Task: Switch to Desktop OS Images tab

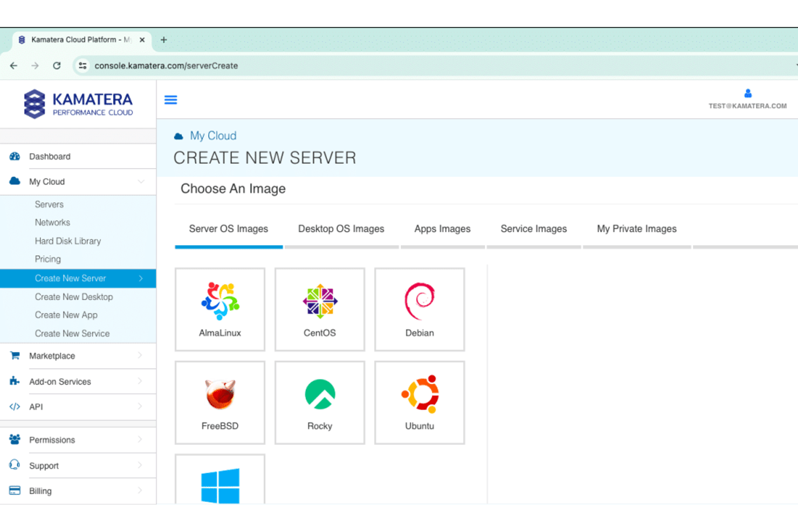Action: pos(341,229)
